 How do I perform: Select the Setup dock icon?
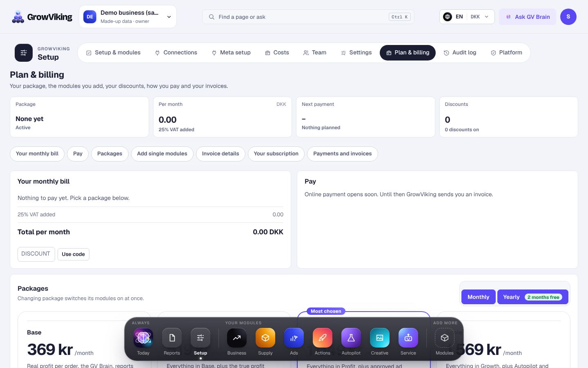[200, 338]
